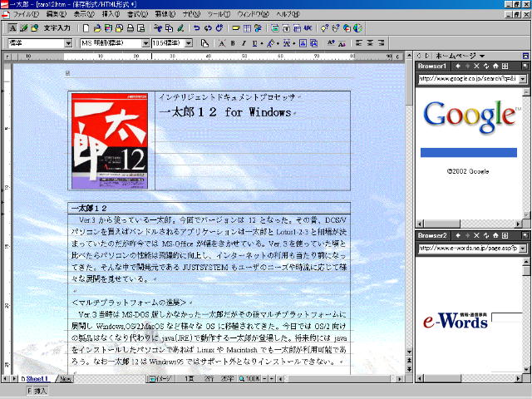Click the Browser1 URL address field

tap(468, 79)
